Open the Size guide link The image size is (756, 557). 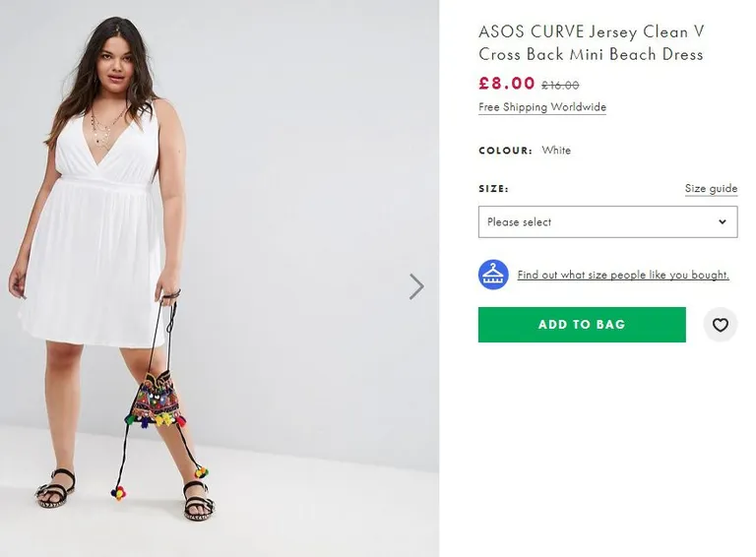[x=711, y=188]
